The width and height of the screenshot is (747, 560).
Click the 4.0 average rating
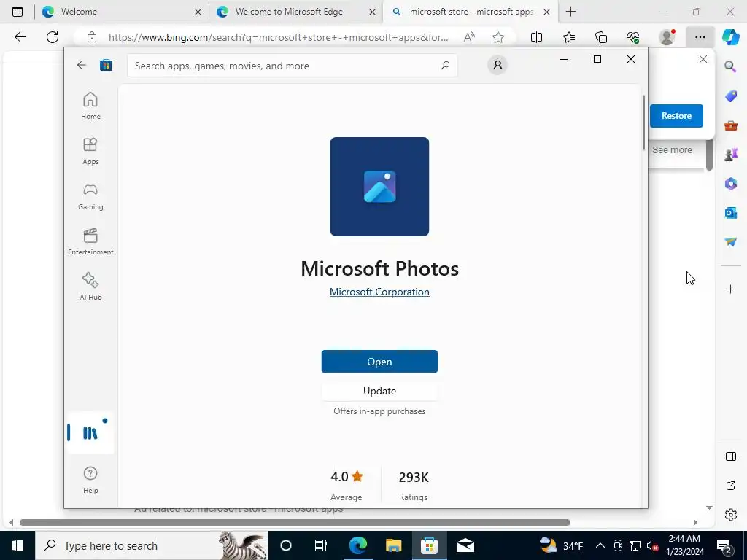pyautogui.click(x=347, y=485)
